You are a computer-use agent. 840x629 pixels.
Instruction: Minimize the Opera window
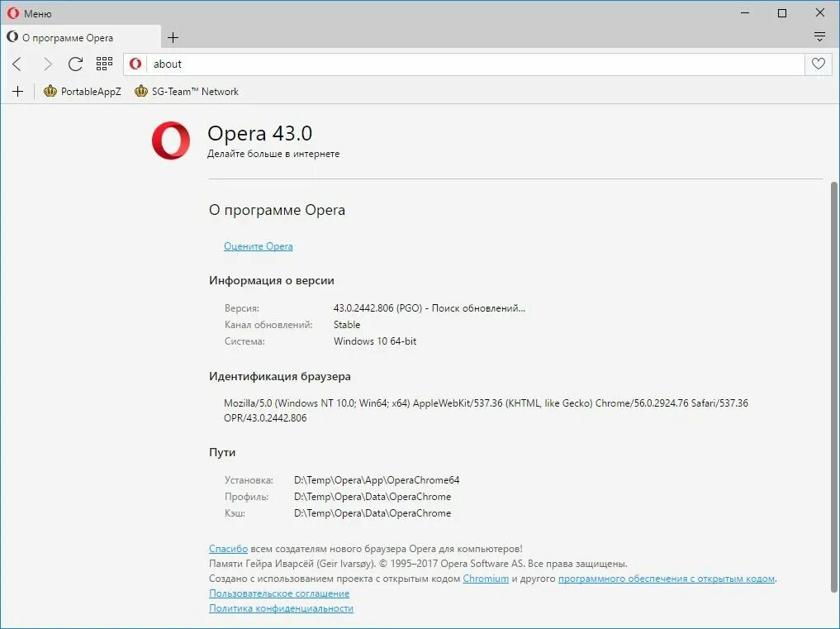click(745, 13)
